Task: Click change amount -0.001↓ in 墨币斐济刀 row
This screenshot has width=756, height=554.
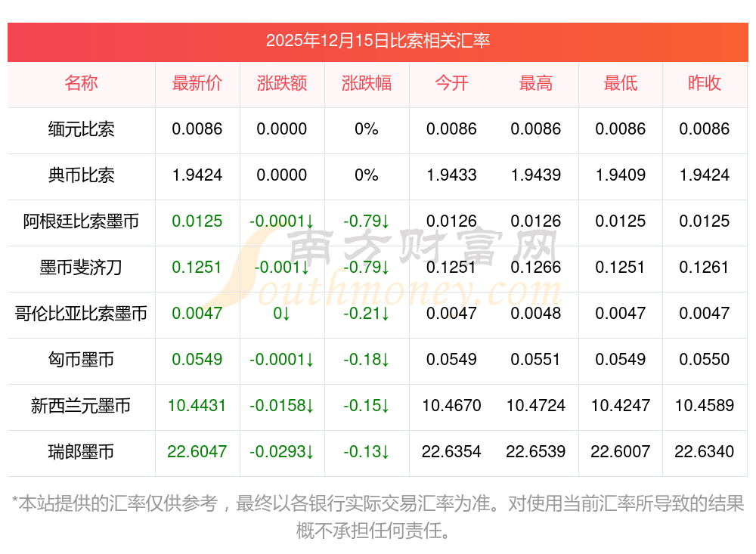Action: click(x=282, y=267)
